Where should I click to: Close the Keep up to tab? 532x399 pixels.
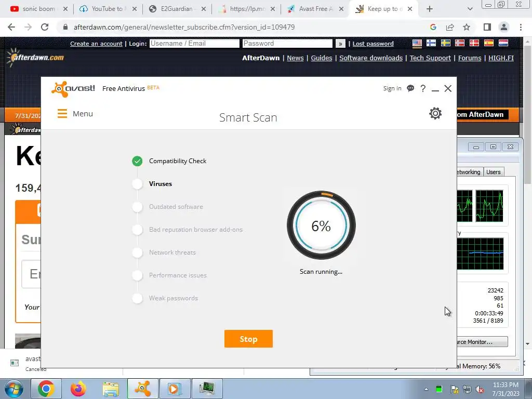pos(410,9)
